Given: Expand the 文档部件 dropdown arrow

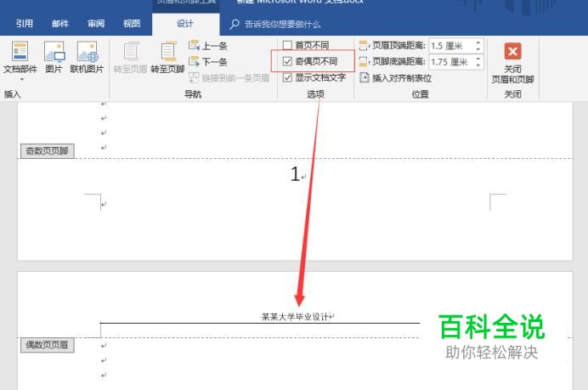Looking at the screenshot, I should tap(22, 80).
